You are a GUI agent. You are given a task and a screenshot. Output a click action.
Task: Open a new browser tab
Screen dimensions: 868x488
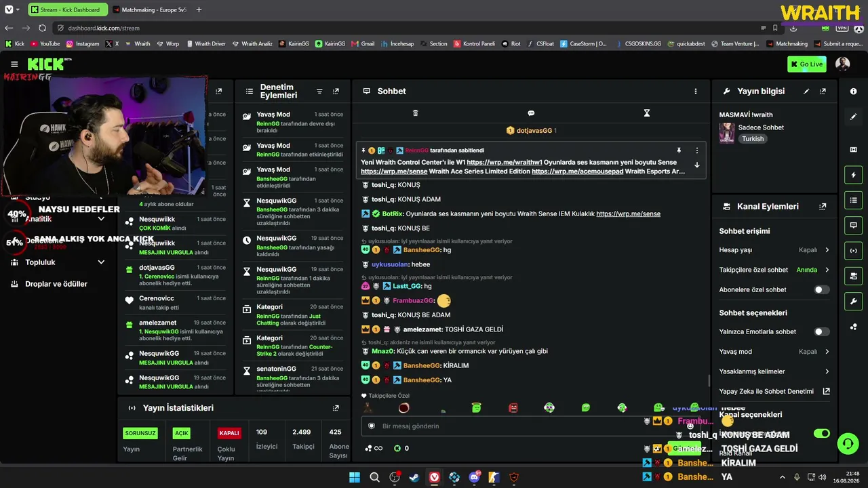pyautogui.click(x=199, y=9)
